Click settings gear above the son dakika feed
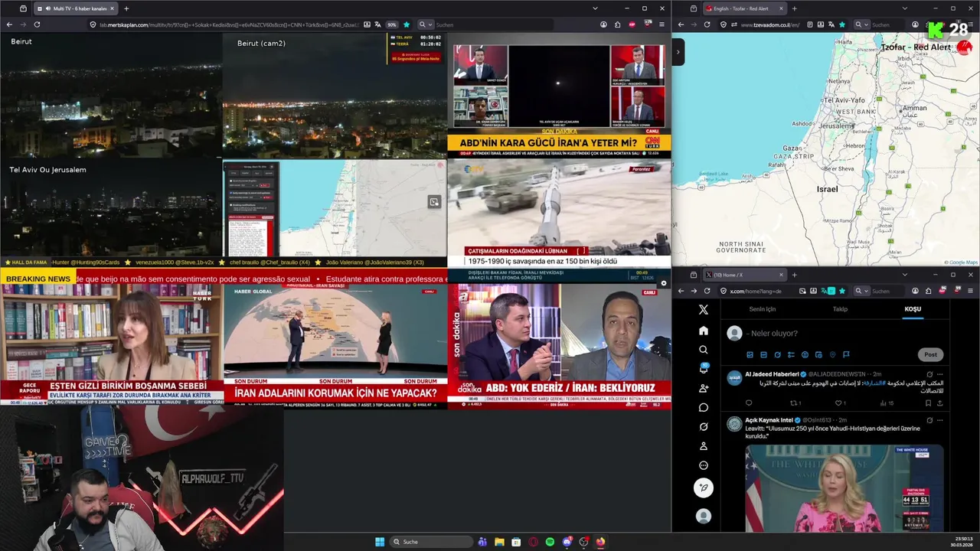980x551 pixels. (664, 283)
